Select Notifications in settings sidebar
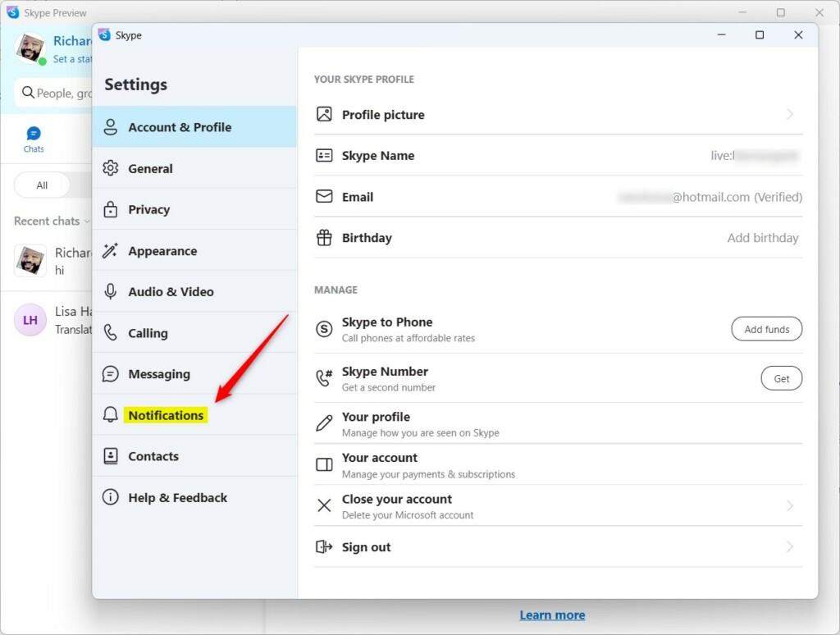This screenshot has width=840, height=635. click(194, 415)
